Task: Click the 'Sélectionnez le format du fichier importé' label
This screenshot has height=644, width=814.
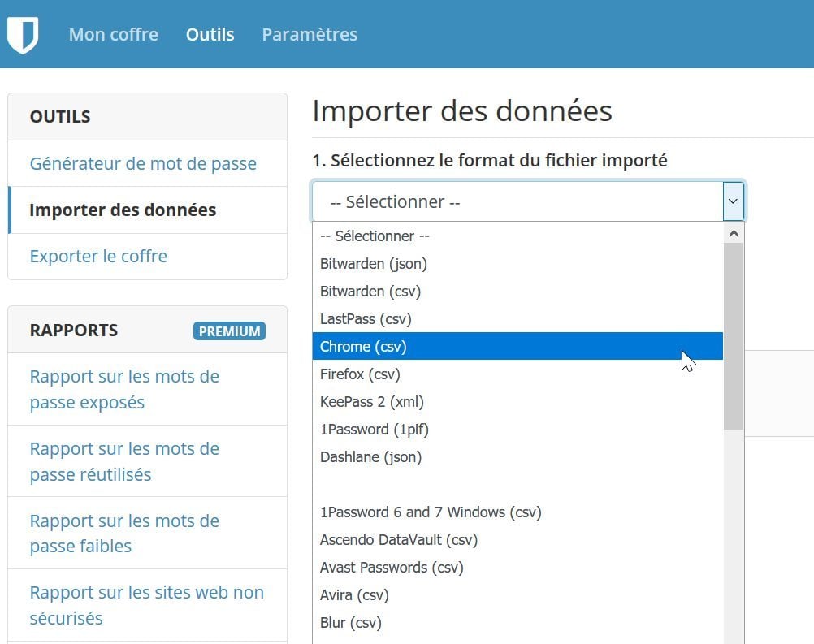Action: [x=490, y=160]
